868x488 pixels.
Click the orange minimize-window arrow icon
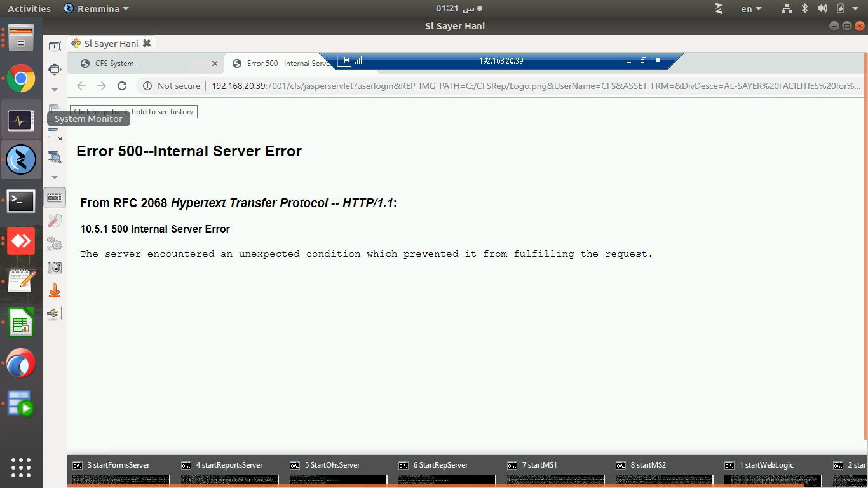55,291
